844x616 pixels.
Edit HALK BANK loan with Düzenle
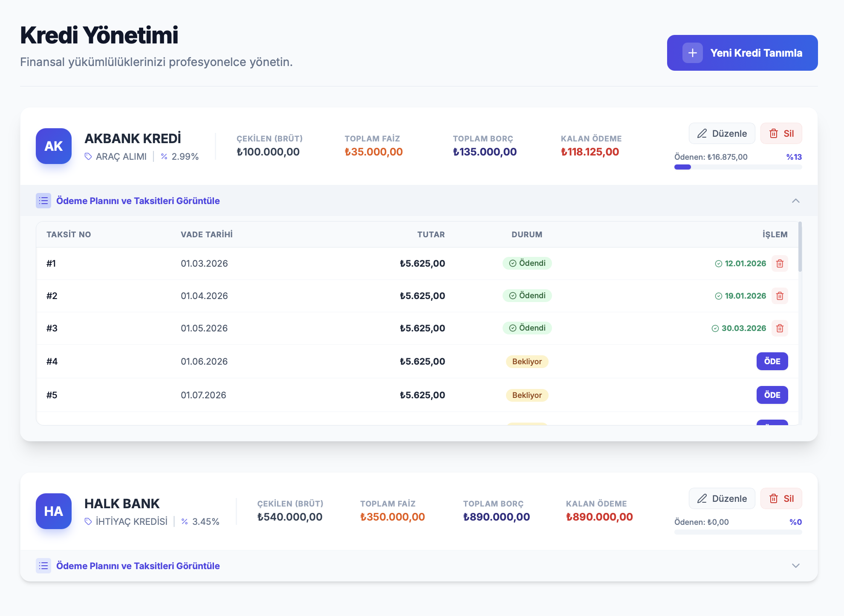click(722, 498)
